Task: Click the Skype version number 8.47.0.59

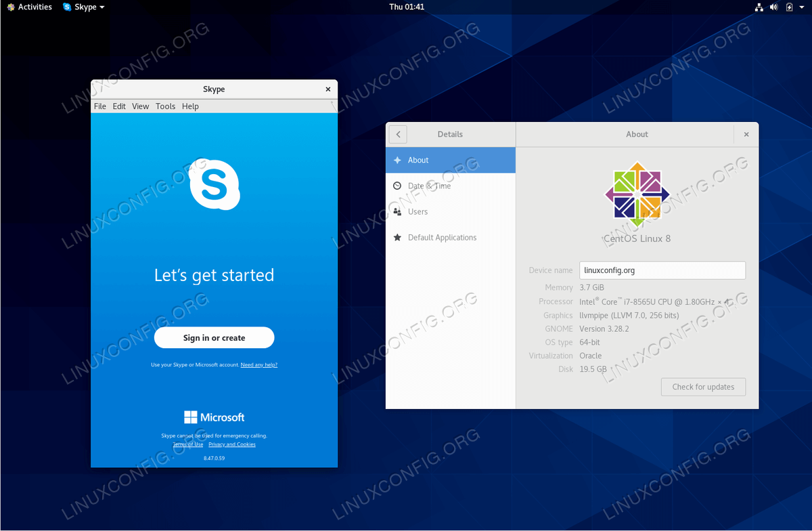Action: [x=215, y=459]
